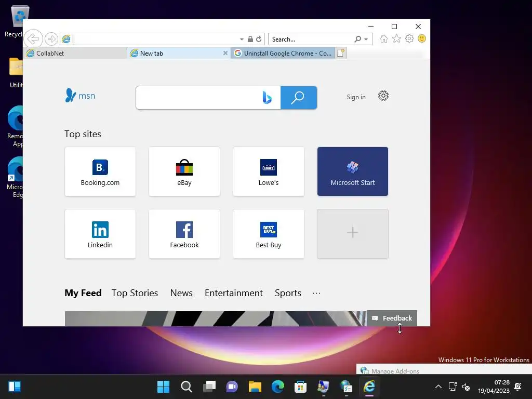Click the Sign in link
Screen dimensions: 532x399
[356, 97]
